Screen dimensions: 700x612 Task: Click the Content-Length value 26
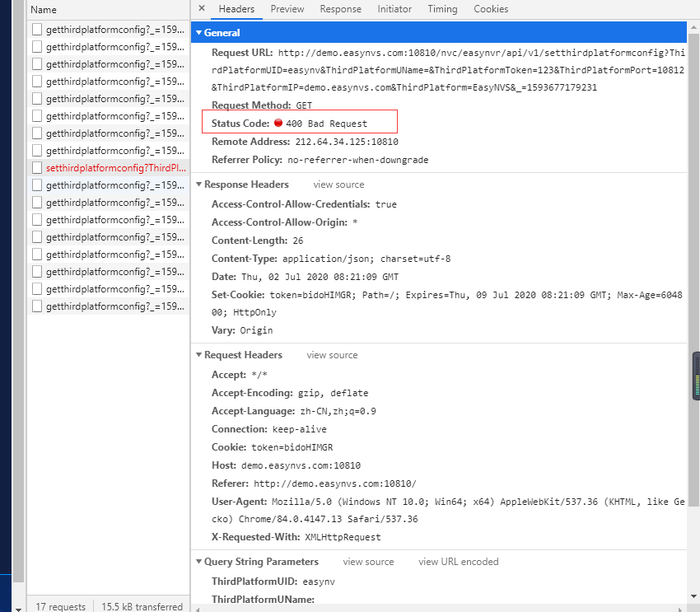[298, 241]
